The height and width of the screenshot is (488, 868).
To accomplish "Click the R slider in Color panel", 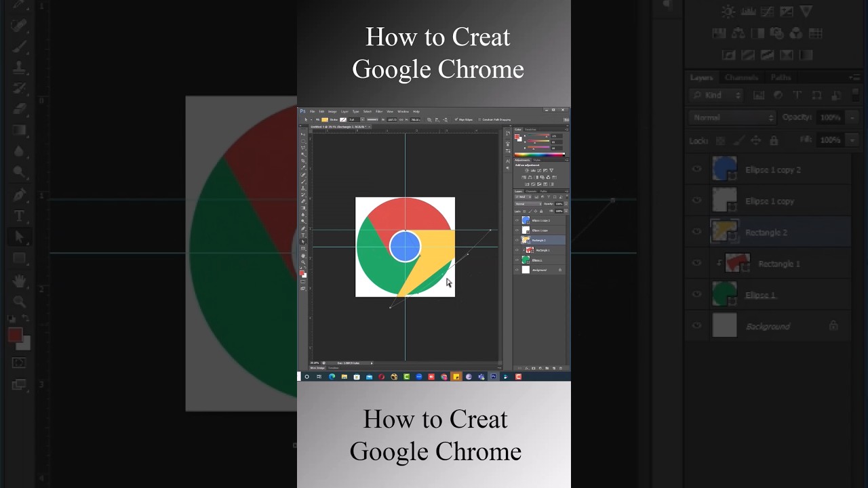I will (x=538, y=135).
